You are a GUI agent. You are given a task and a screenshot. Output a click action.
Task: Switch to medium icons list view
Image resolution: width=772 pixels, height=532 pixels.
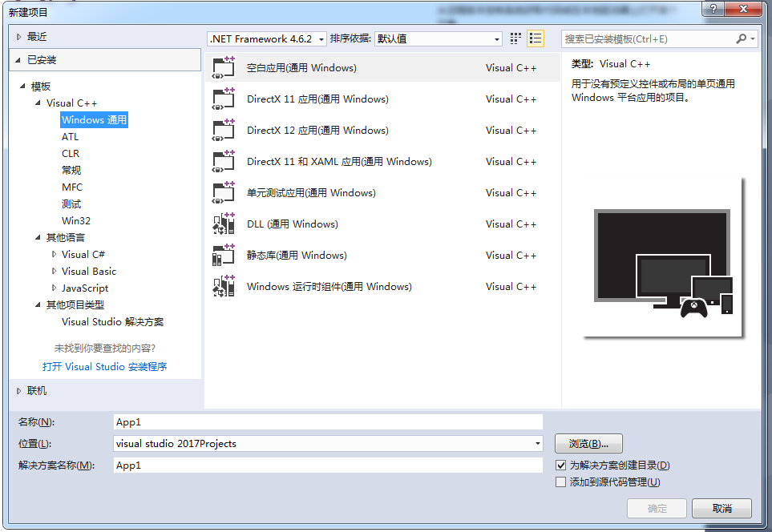coord(536,38)
